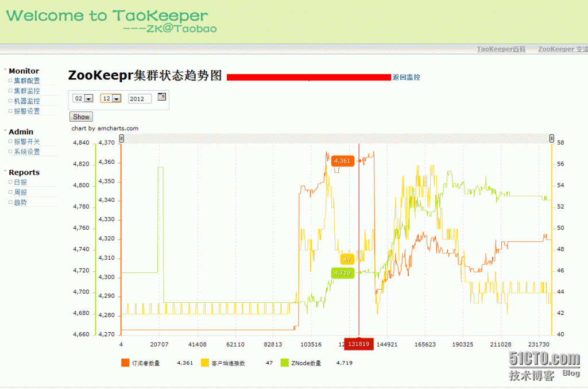
Task: Open 日报 report link
Action: point(20,182)
